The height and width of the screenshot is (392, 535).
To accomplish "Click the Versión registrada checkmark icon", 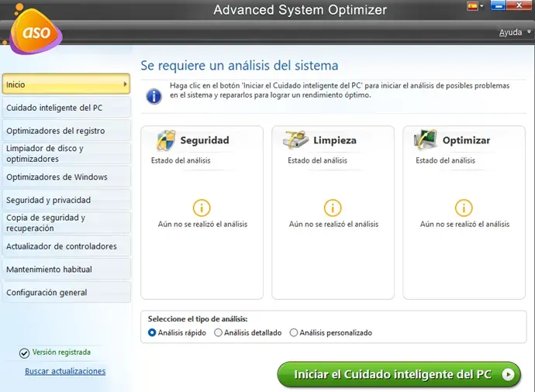I will click(24, 353).
